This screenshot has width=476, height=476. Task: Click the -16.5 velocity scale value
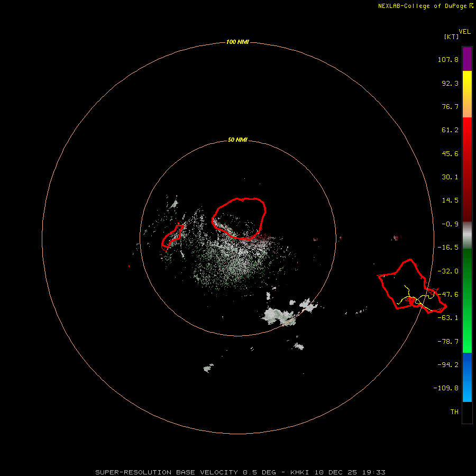point(448,248)
